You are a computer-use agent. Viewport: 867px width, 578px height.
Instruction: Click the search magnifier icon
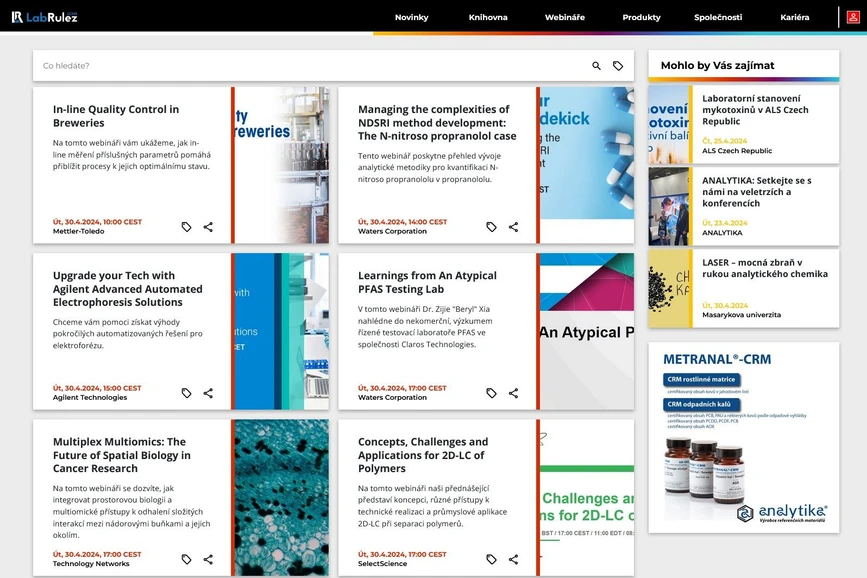(x=596, y=66)
